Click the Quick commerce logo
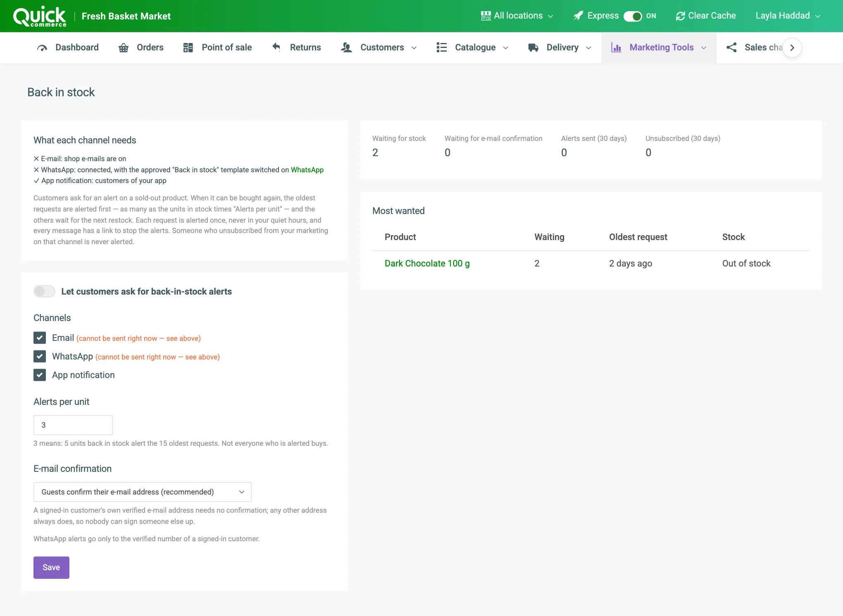843x616 pixels. pos(40,17)
